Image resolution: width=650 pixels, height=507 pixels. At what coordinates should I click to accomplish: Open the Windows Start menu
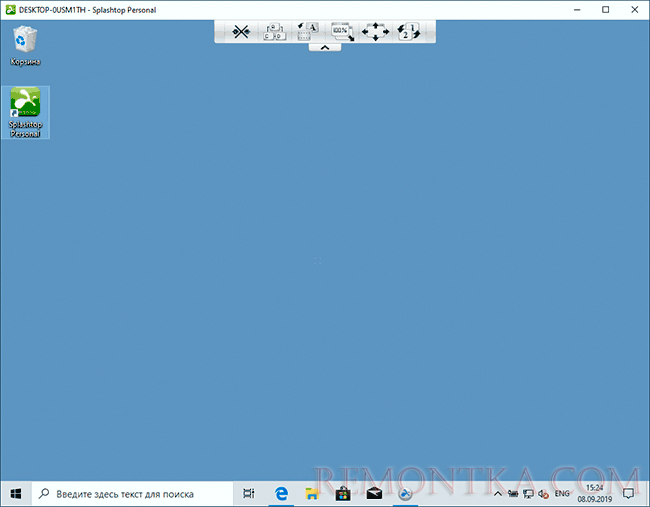click(16, 494)
